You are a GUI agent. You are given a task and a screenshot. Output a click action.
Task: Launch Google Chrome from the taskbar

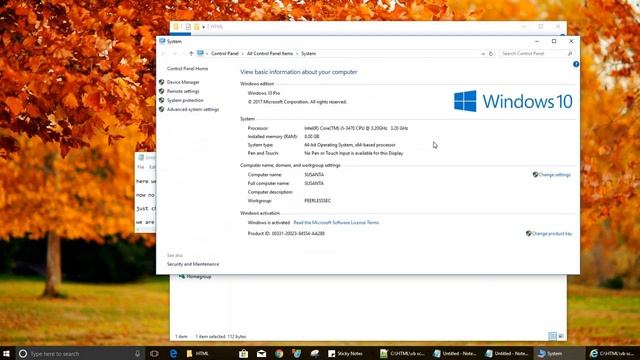click(x=279, y=353)
